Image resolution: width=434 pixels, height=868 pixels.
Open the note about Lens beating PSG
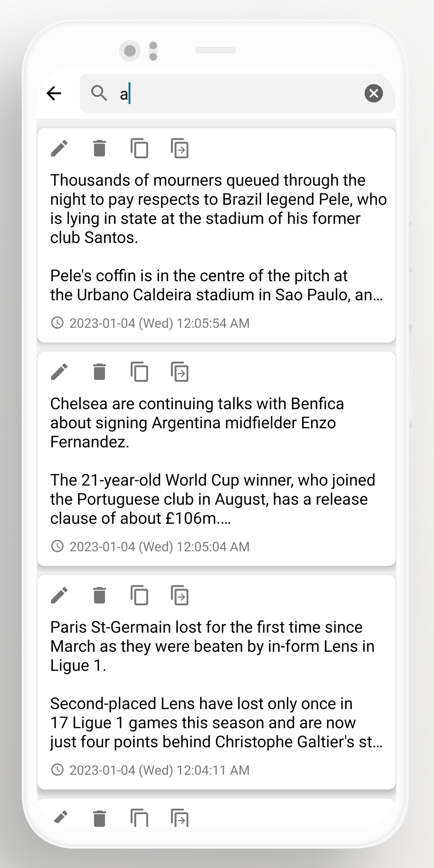(216, 684)
